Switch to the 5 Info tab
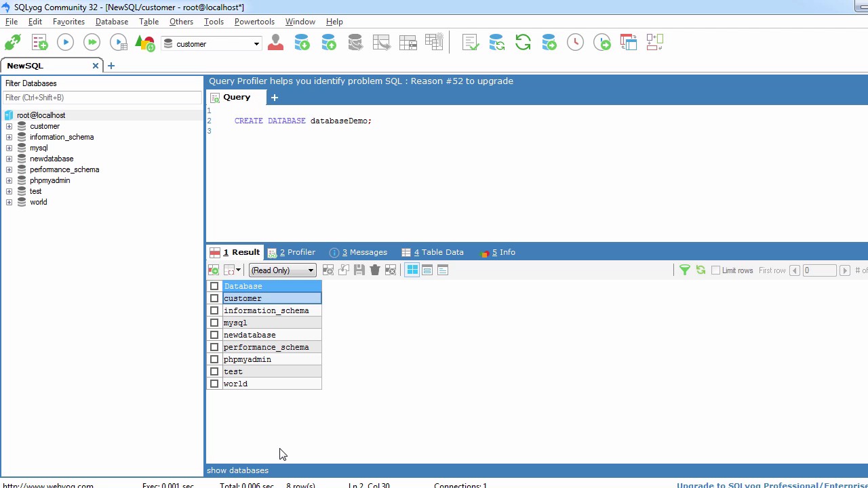868x488 pixels. [x=498, y=252]
